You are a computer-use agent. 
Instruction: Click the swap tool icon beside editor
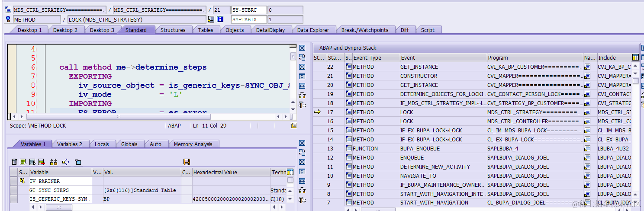pos(302,58)
